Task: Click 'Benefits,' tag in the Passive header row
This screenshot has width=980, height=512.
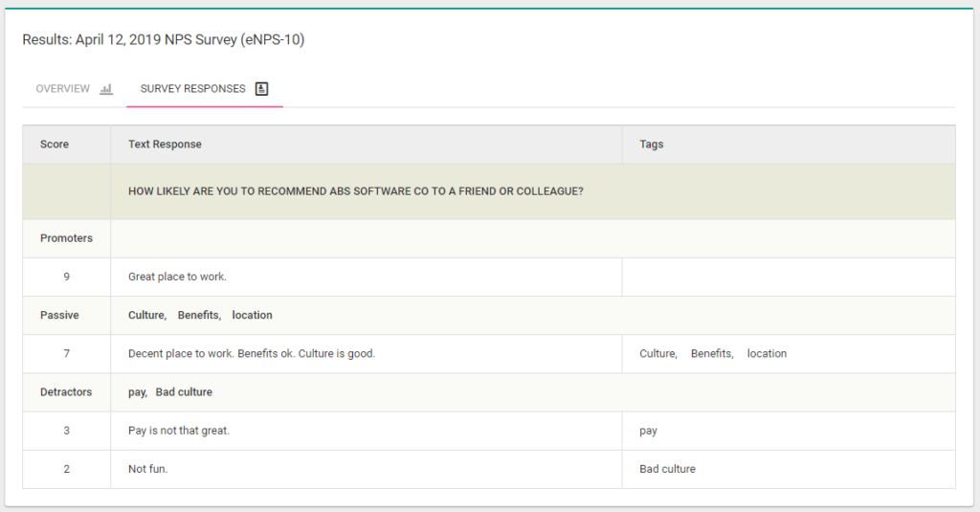Action: 199,315
